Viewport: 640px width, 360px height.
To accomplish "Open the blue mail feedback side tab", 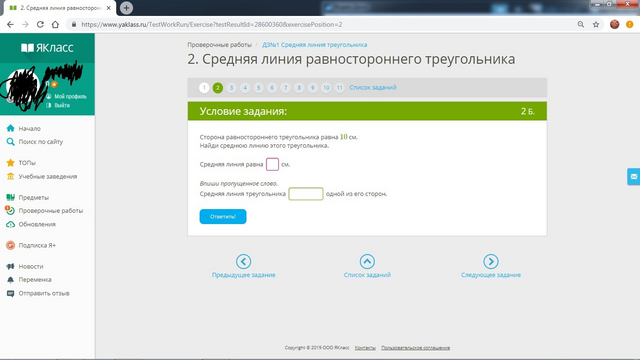I will click(x=633, y=177).
